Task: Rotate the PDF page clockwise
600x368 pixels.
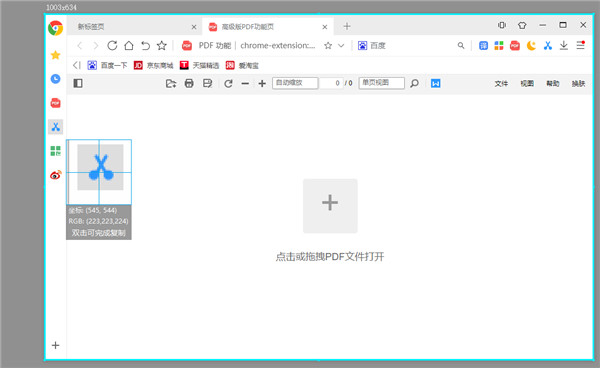Action: click(228, 83)
